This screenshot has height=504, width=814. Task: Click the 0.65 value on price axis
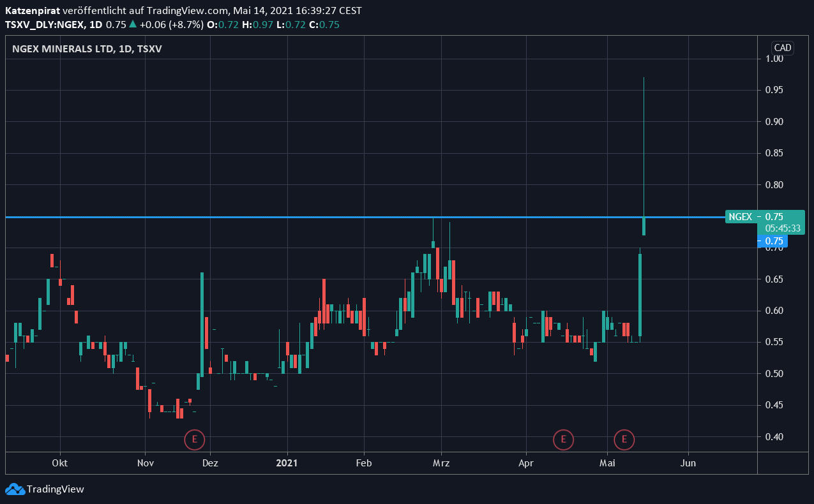pos(774,279)
